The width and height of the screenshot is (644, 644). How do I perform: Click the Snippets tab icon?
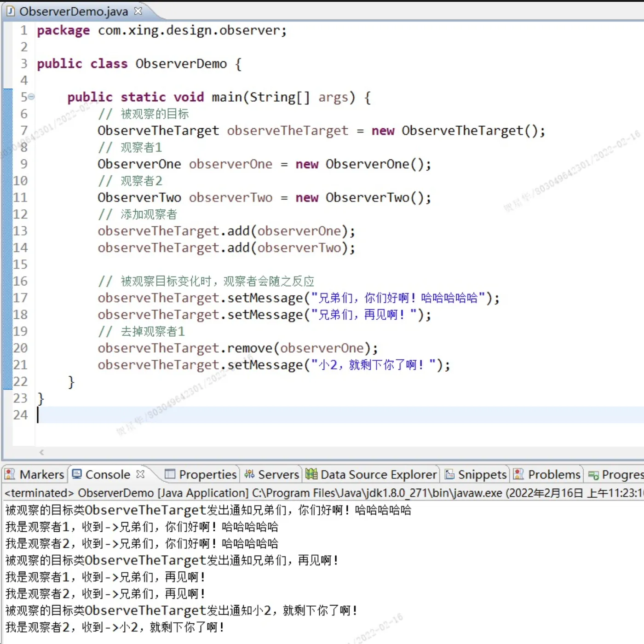click(449, 474)
